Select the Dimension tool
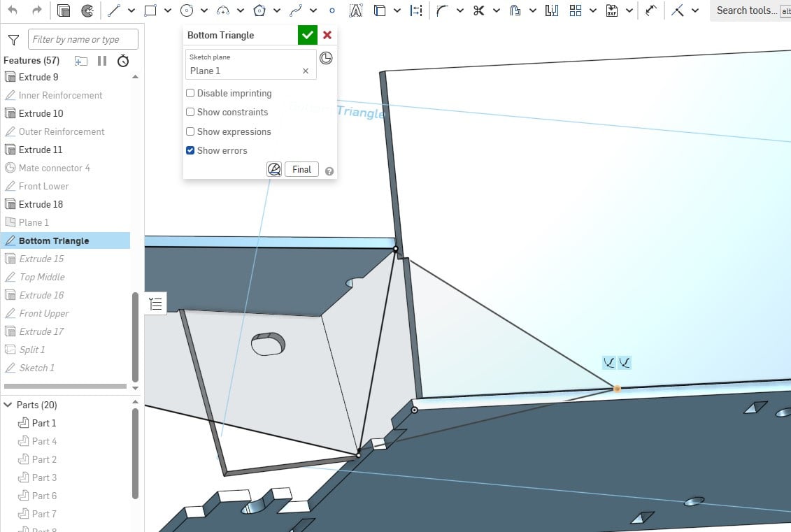This screenshot has height=532, width=791. [650, 10]
